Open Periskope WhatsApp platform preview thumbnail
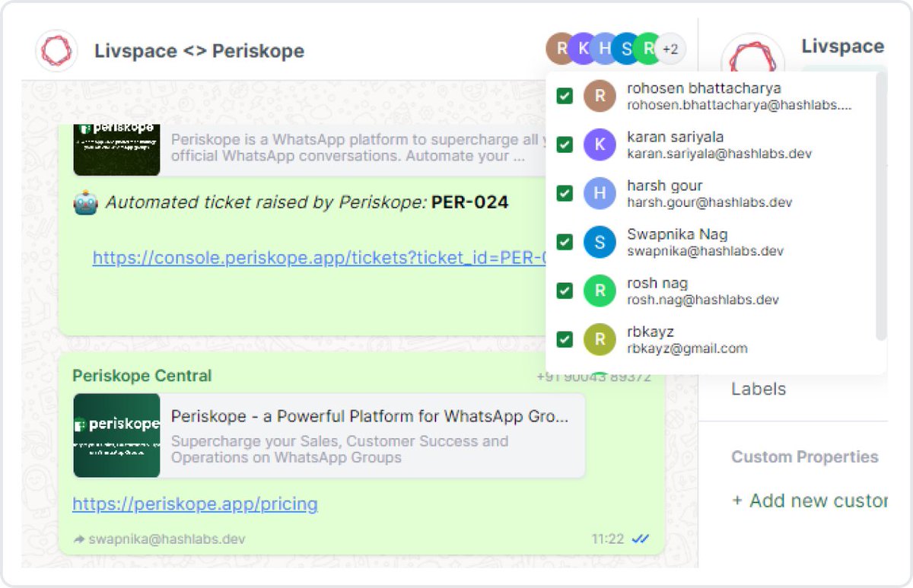Viewport: 913px width, 588px height. 116,148
